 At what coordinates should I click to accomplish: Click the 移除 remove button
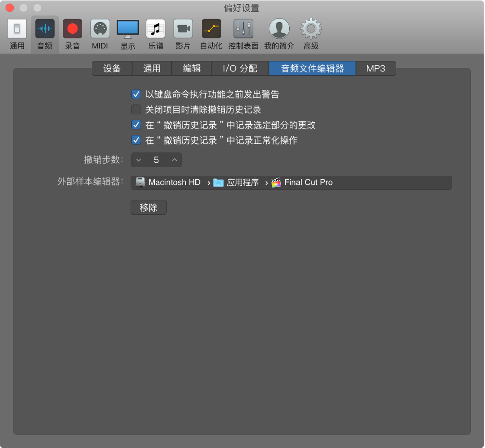click(x=149, y=207)
